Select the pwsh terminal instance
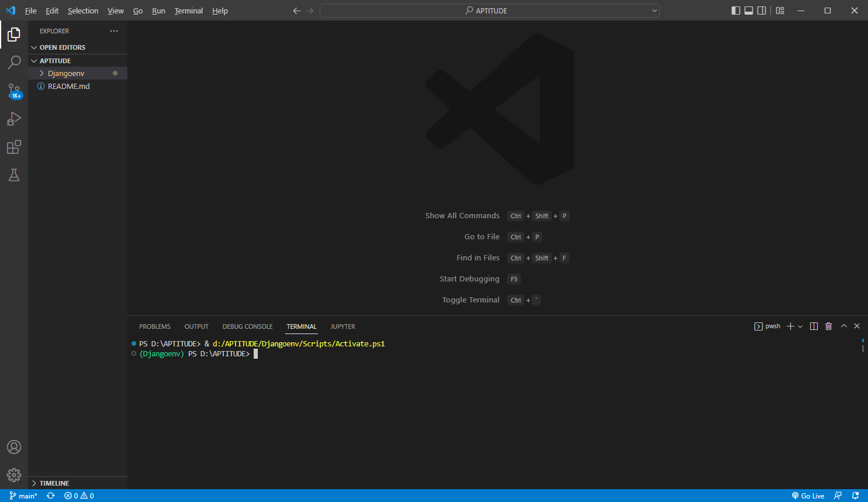Viewport: 868px width, 502px height. pos(767,326)
